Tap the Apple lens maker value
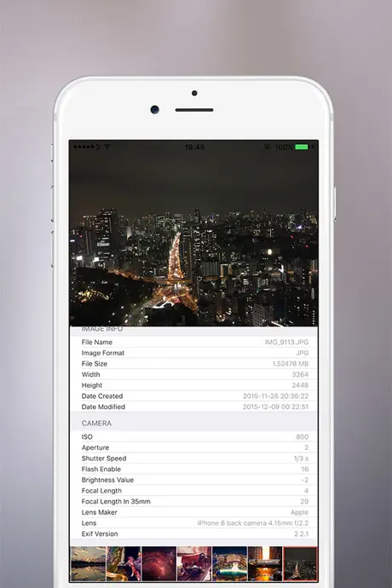392x588 pixels. 299,512
